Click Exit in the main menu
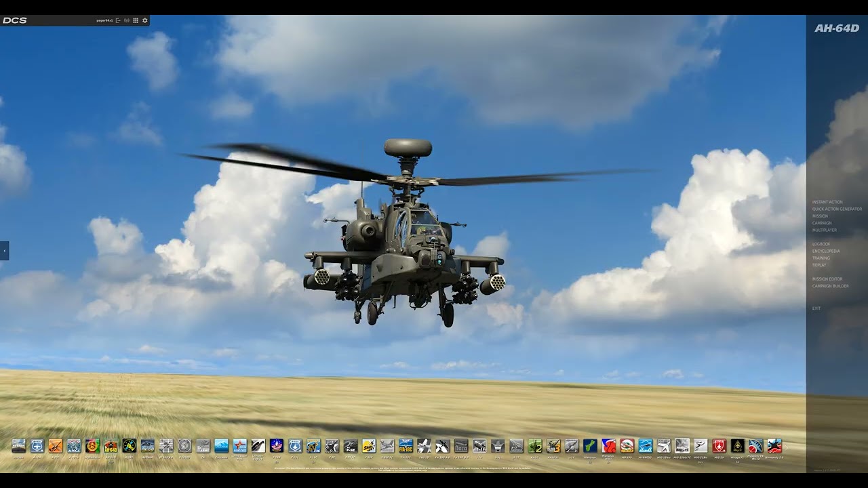Image resolution: width=868 pixels, height=488 pixels. coord(816,308)
